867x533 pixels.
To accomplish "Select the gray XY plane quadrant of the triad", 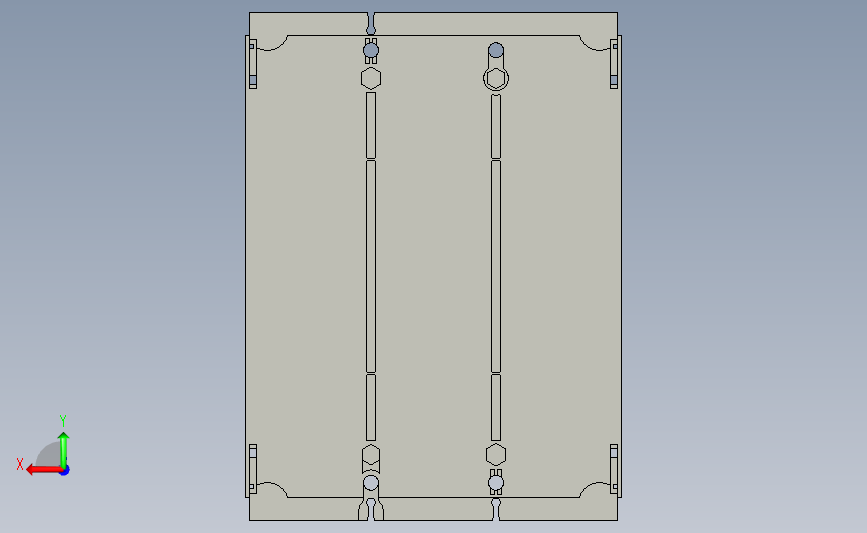I will pos(50,456).
